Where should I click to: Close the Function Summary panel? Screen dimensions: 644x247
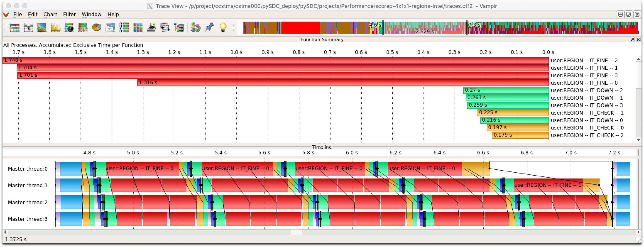[638, 39]
